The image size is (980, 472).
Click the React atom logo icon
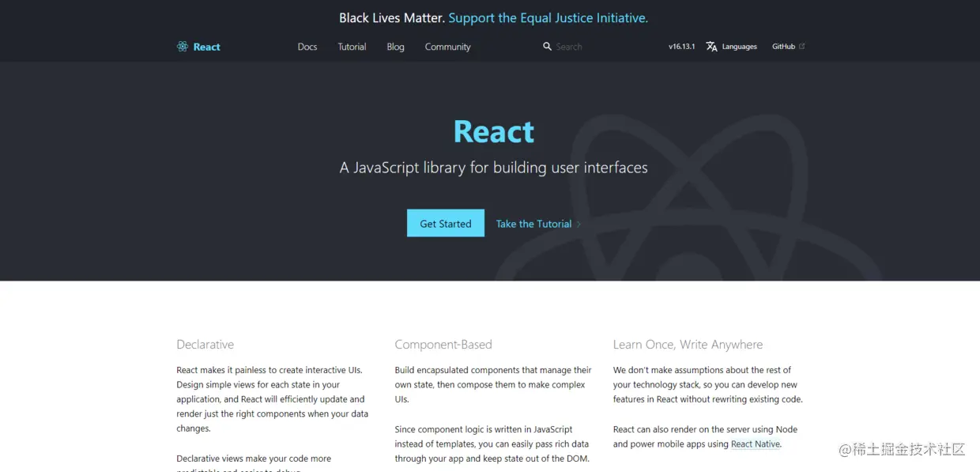pos(183,47)
